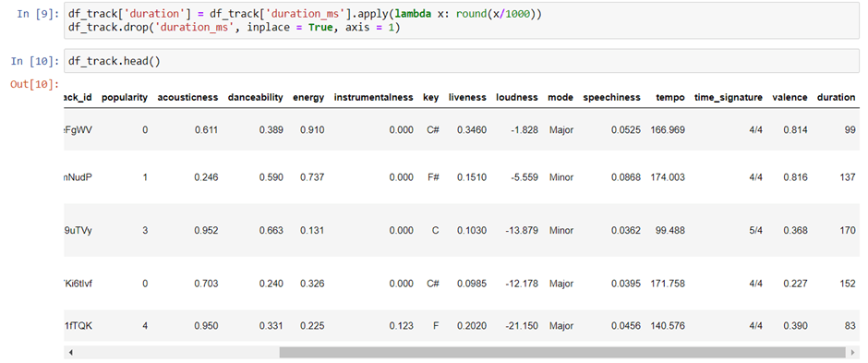Screen dimensions: 868x363
Task: Click the duration value 83
Action: tap(850, 326)
